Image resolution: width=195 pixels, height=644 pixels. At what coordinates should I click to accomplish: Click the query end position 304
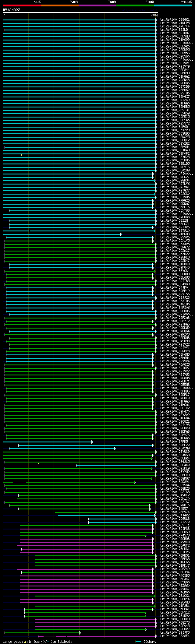pos(154,15)
